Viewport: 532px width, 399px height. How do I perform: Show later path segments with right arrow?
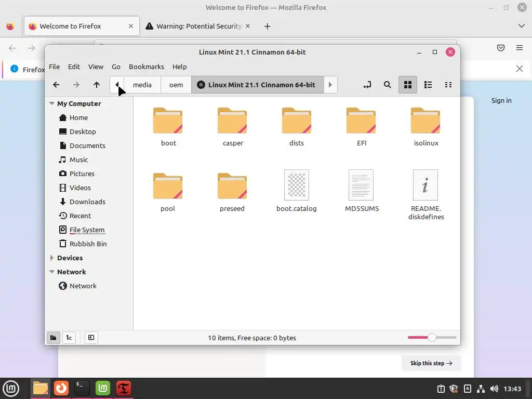point(330,85)
